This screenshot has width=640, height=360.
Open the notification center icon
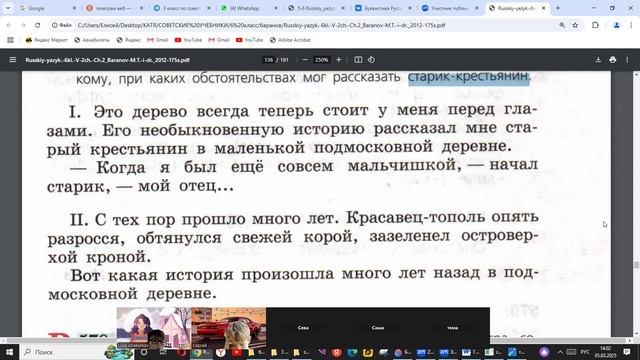pos(627,352)
